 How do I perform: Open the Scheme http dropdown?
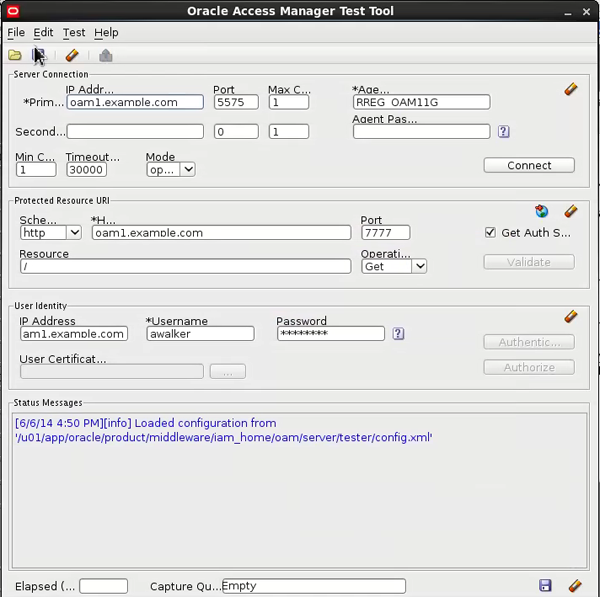[74, 233]
